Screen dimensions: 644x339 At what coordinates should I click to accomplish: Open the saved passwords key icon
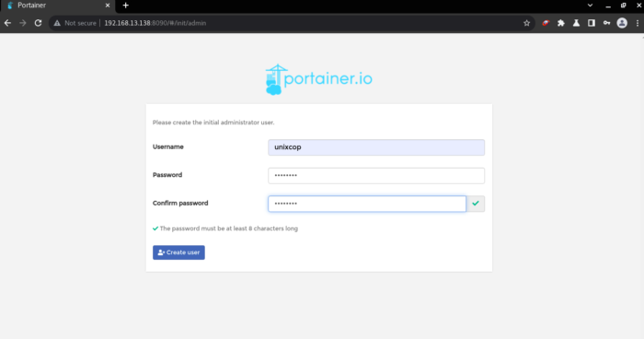[x=606, y=23]
